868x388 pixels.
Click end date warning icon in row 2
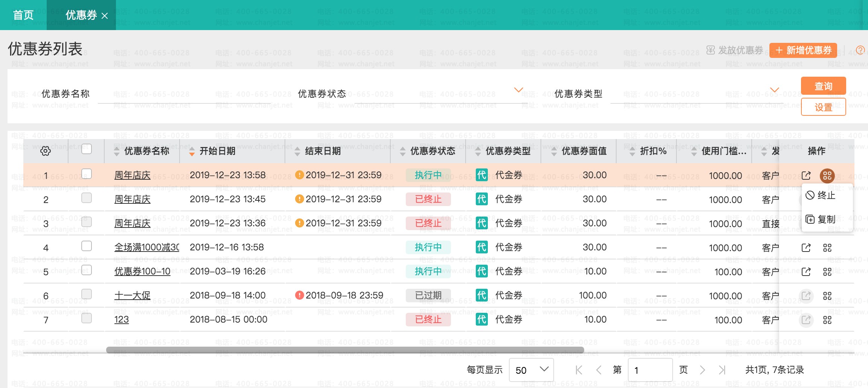(x=299, y=199)
